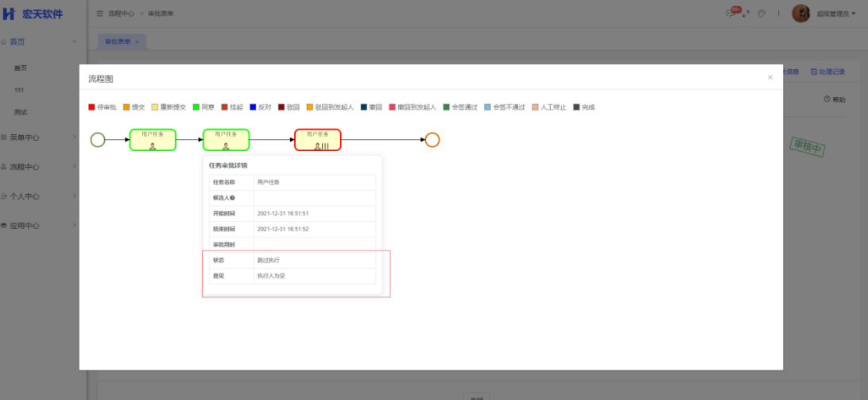Click the 流程中心 sidebar icon
Viewport: 868px width, 400px height.
pos(4,167)
